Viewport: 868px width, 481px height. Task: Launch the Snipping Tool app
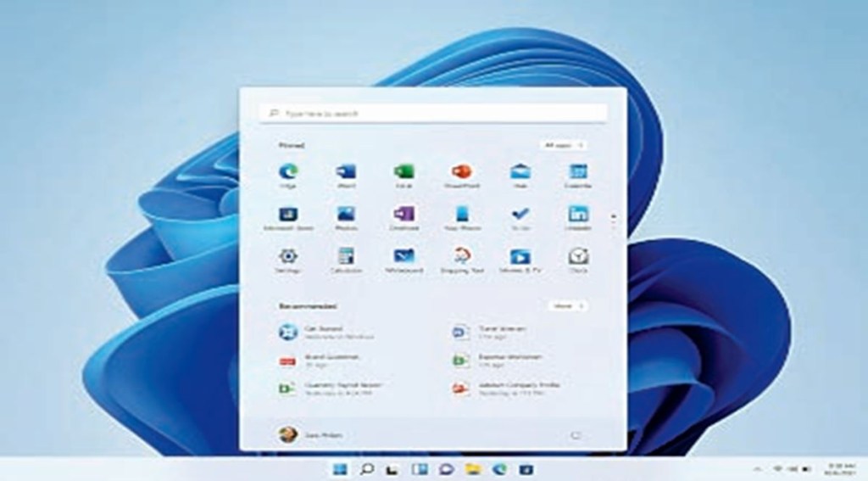461,256
